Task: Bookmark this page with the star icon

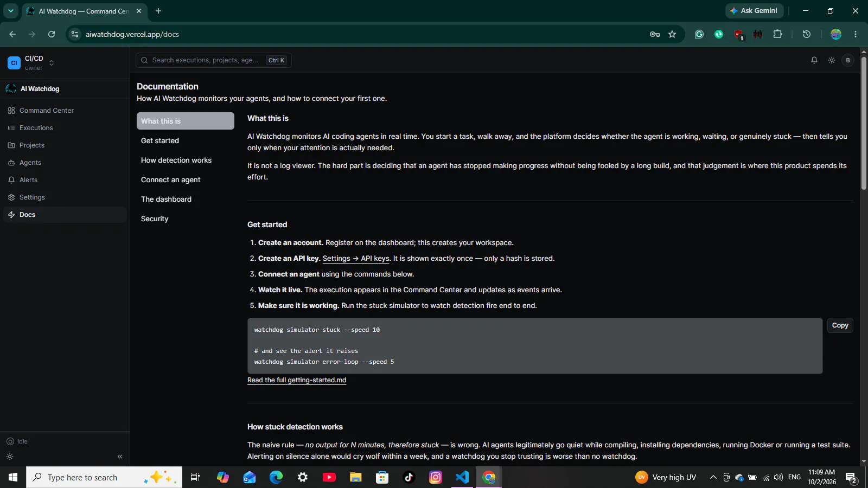Action: [x=672, y=34]
